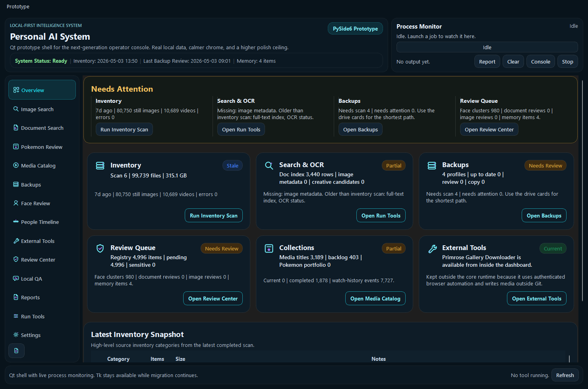Click the PySide6 Prototype badge

[x=355, y=29]
